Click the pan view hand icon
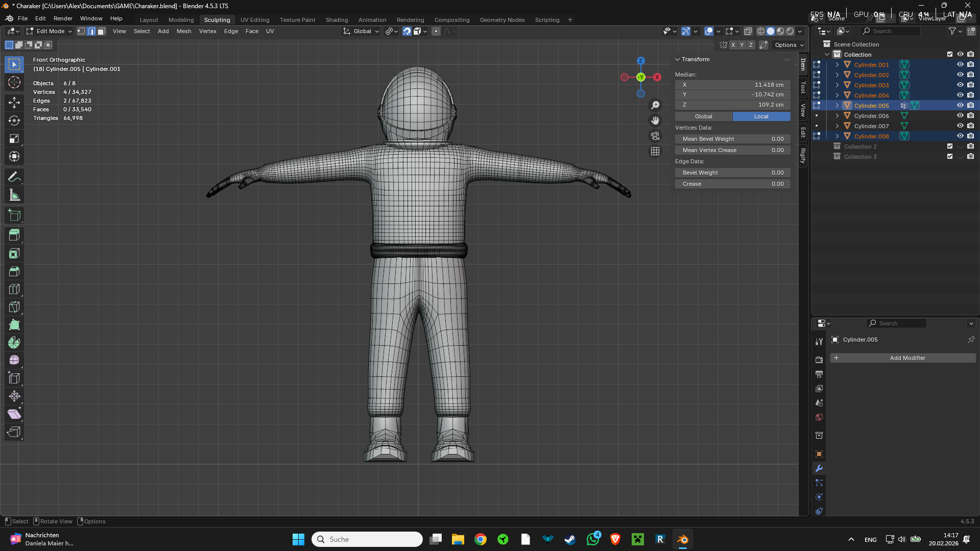The image size is (980, 551). click(x=655, y=121)
